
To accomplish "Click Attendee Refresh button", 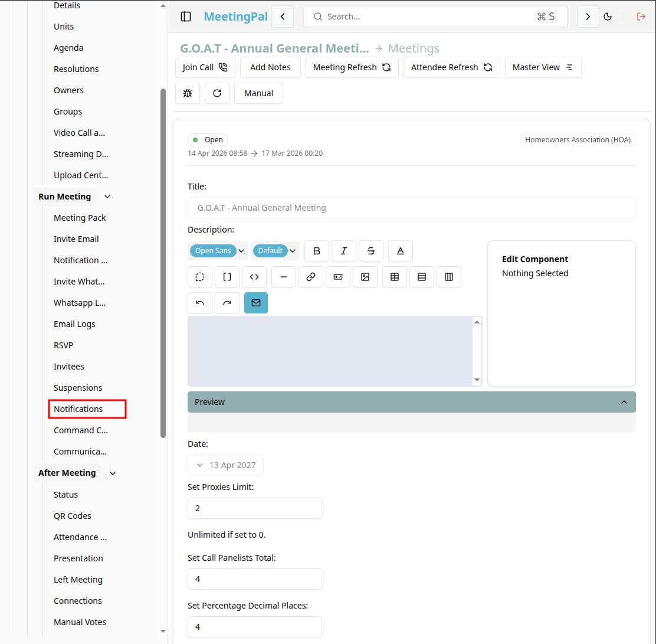I will click(x=451, y=67).
